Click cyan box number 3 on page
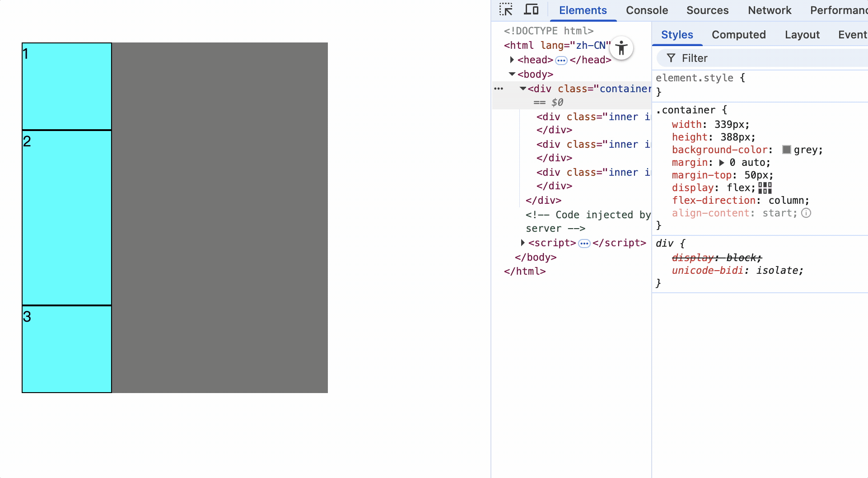868x478 pixels. click(x=67, y=349)
